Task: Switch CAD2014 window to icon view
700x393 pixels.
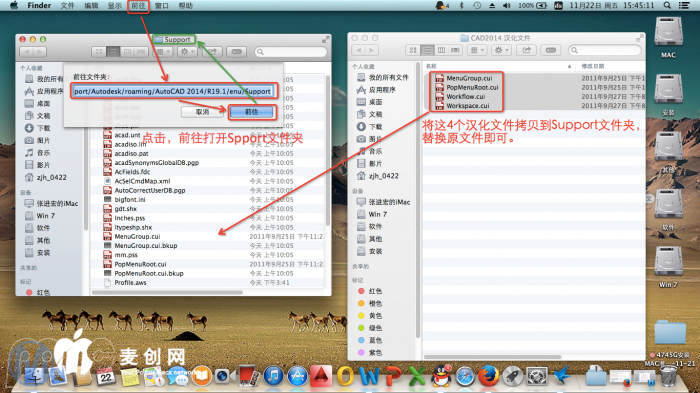Action: pyautogui.click(x=413, y=50)
